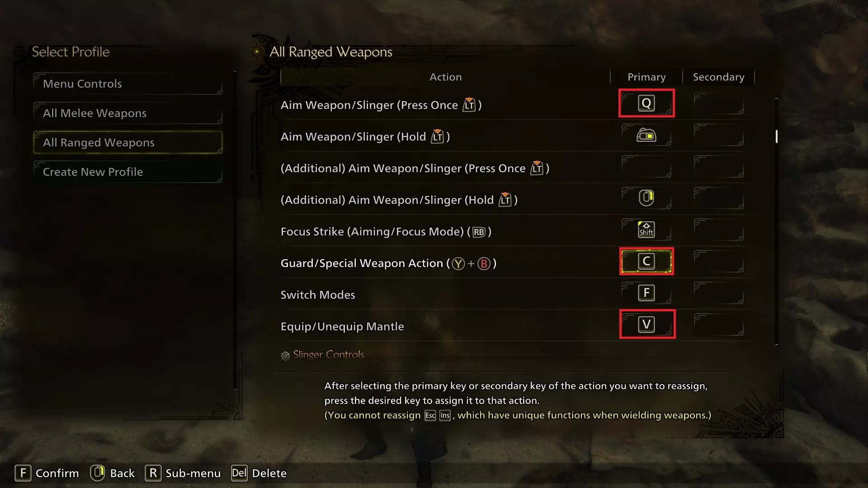Image resolution: width=868 pixels, height=488 pixels.
Task: Open the Menu Controls profile
Action: [x=128, y=84]
